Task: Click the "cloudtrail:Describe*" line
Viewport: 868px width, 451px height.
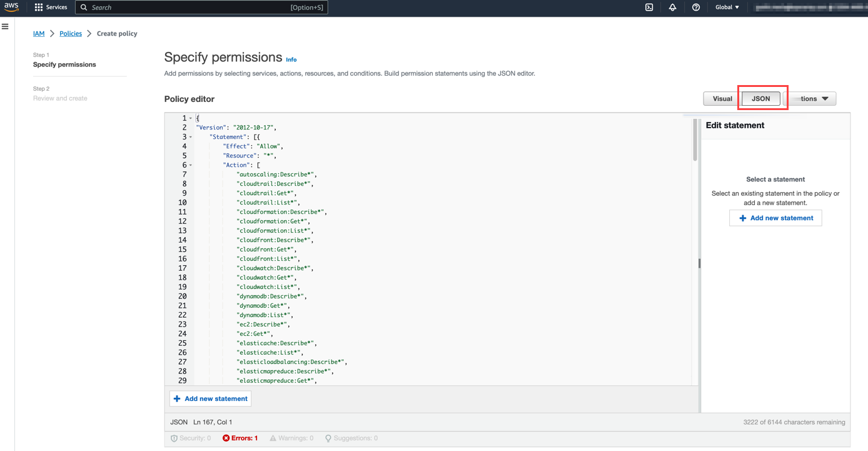Action: [275, 184]
